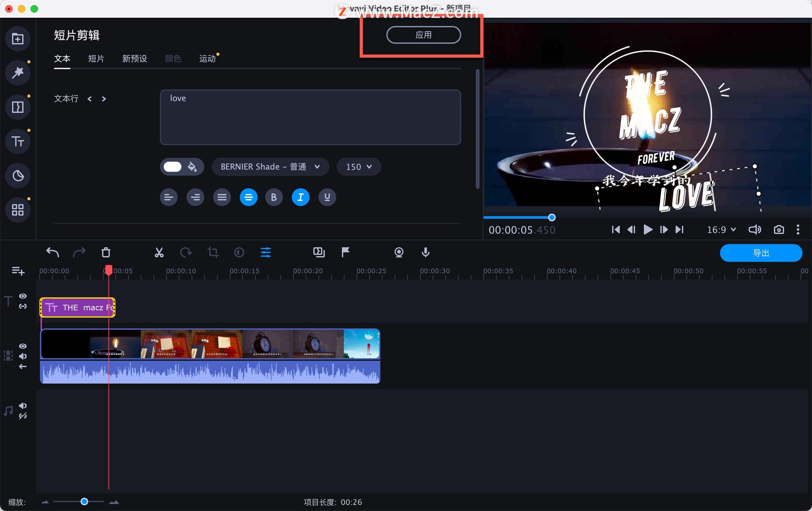
Task: Take snapshot with camera icon
Action: tap(779, 230)
